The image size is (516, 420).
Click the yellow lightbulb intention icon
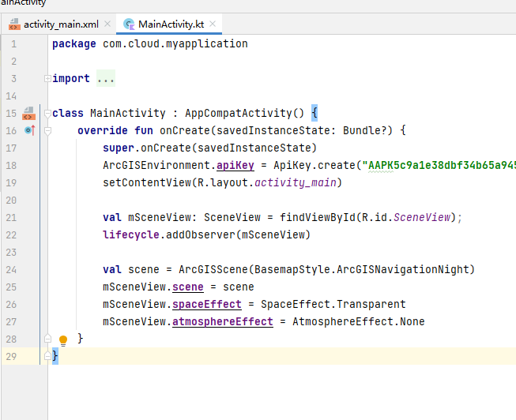[64, 339]
